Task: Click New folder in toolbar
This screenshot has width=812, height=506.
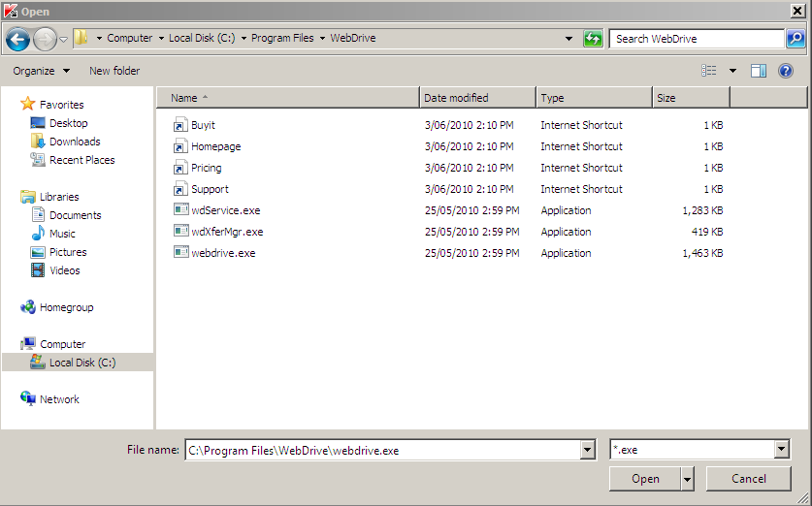Action: (x=114, y=71)
